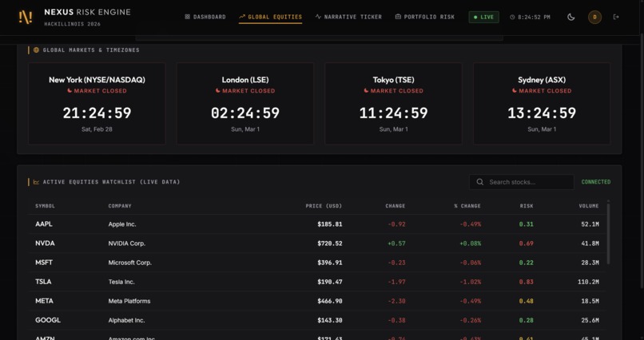644x340 pixels.
Task: Click the TSLA risk value 0.83
Action: (x=526, y=282)
